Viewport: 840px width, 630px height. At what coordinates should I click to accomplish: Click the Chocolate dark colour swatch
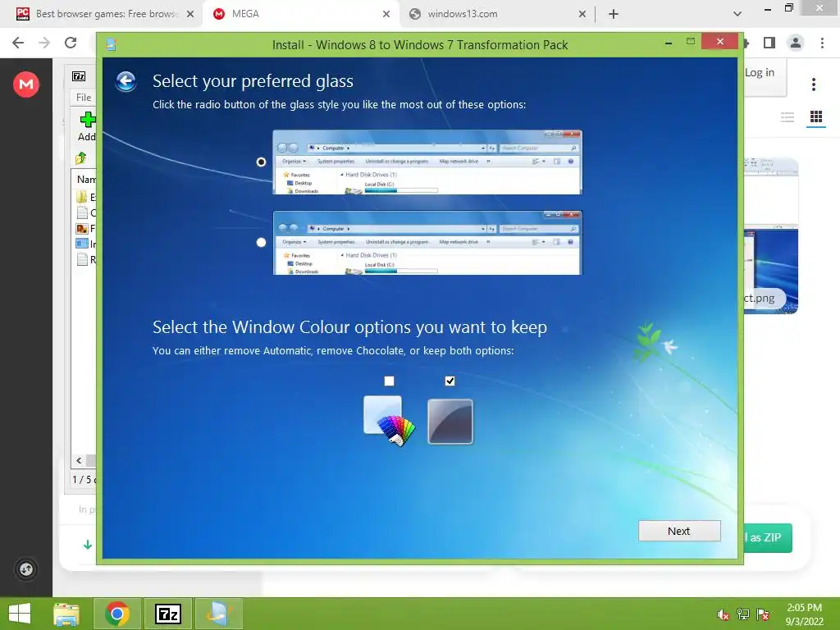tap(450, 422)
